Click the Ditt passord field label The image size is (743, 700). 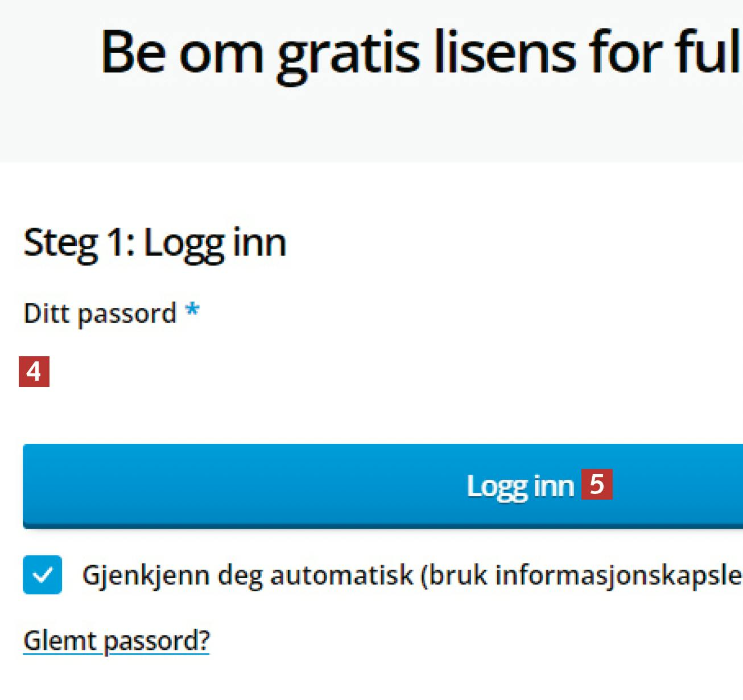[x=100, y=314]
